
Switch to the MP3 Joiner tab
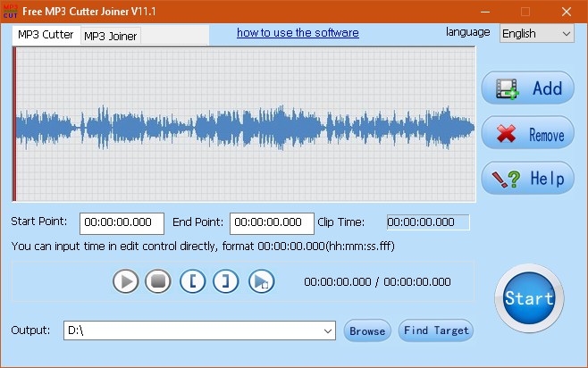110,35
